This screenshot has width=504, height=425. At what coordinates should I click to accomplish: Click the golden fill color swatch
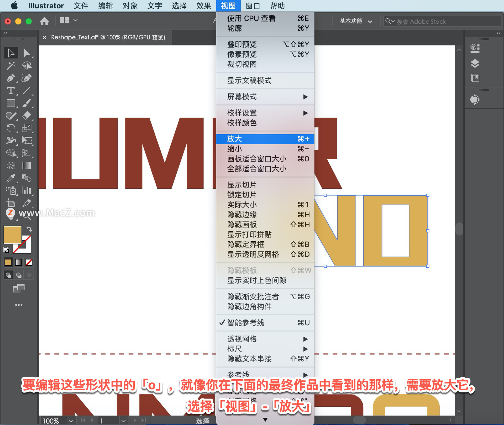pos(12,235)
